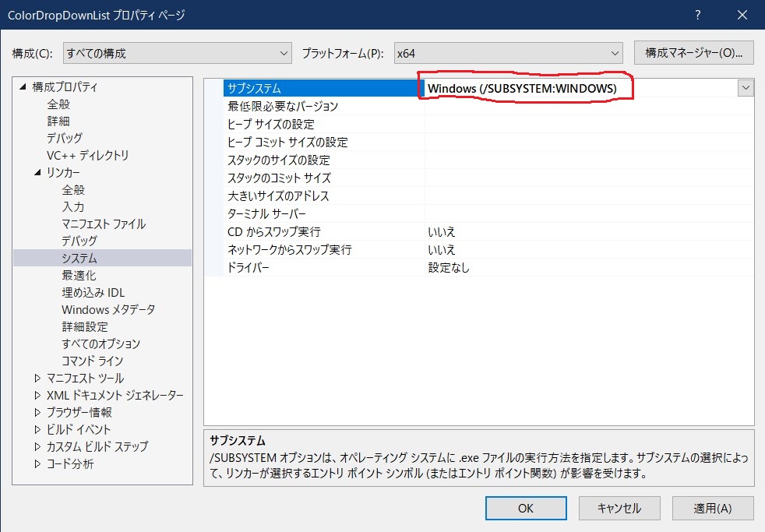The height and width of the screenshot is (532, 765).
Task: Click the キャンセル button
Action: (x=619, y=508)
